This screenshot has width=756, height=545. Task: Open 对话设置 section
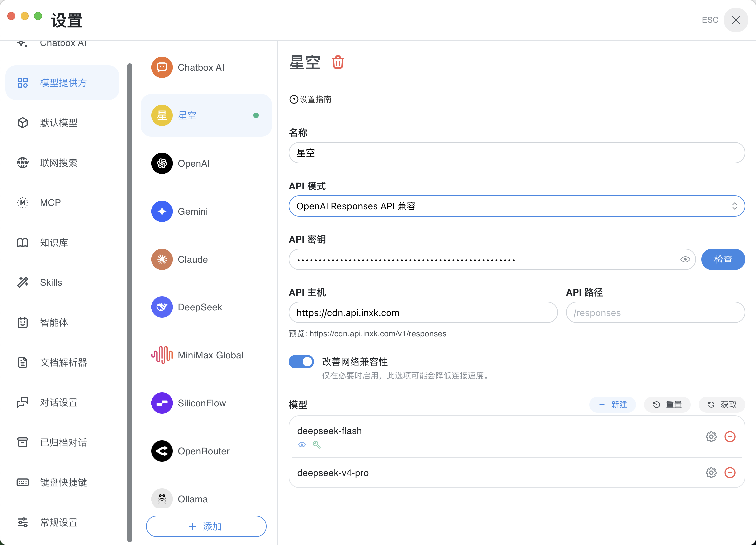pyautogui.click(x=62, y=402)
